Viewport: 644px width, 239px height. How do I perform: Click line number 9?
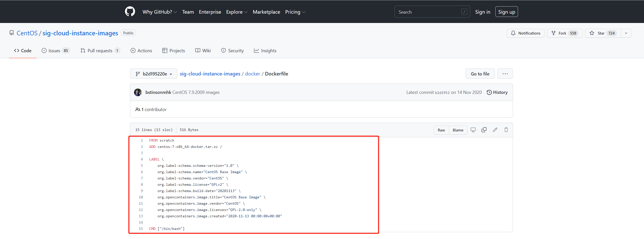point(142,191)
